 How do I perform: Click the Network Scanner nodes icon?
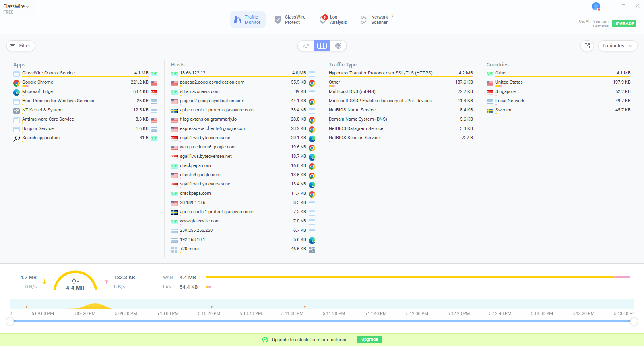point(364,20)
